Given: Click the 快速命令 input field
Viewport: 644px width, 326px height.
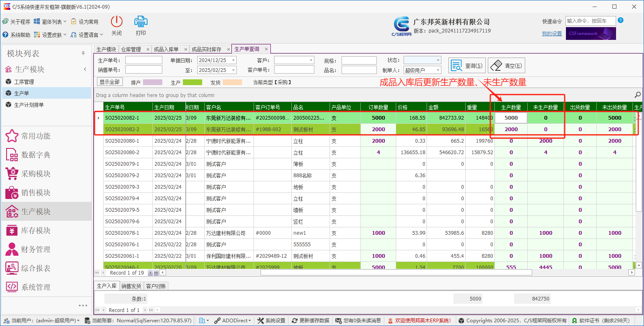Looking at the screenshot, I should (x=591, y=21).
